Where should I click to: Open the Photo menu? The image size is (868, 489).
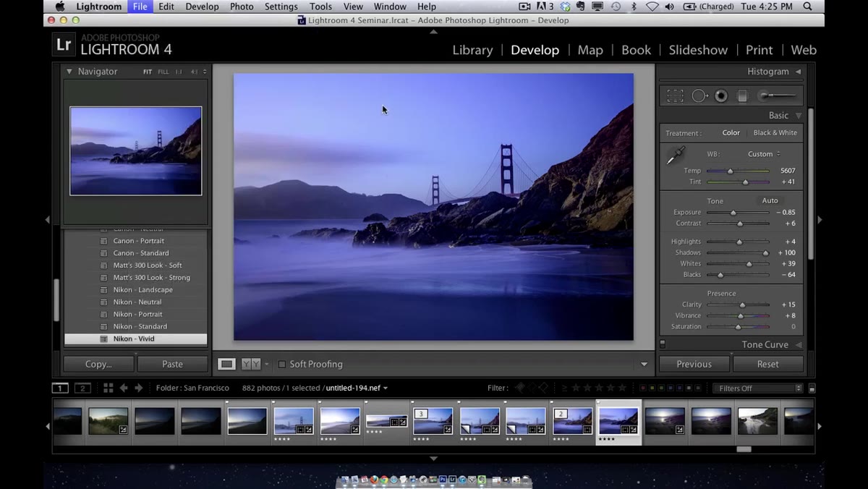point(242,7)
